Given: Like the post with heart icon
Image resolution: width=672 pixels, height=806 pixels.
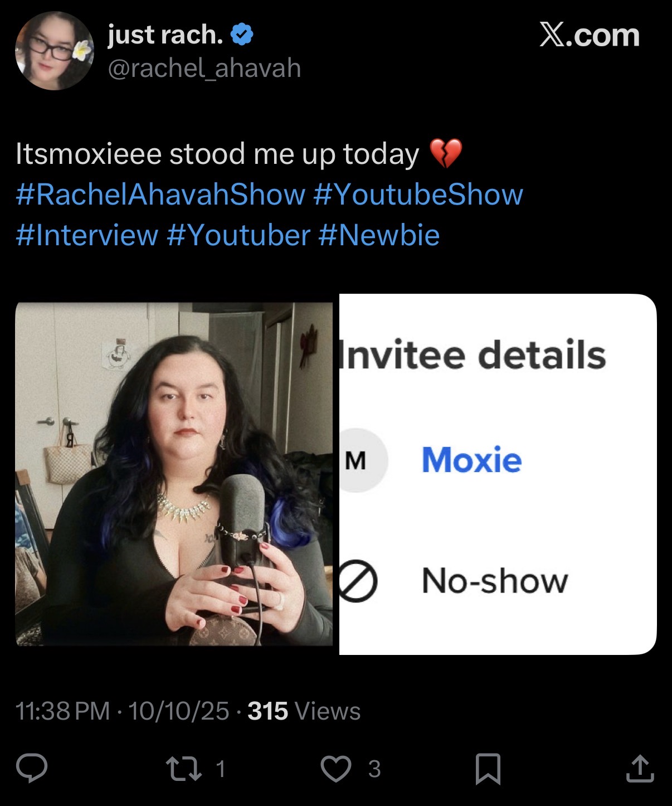Looking at the screenshot, I should [337, 769].
